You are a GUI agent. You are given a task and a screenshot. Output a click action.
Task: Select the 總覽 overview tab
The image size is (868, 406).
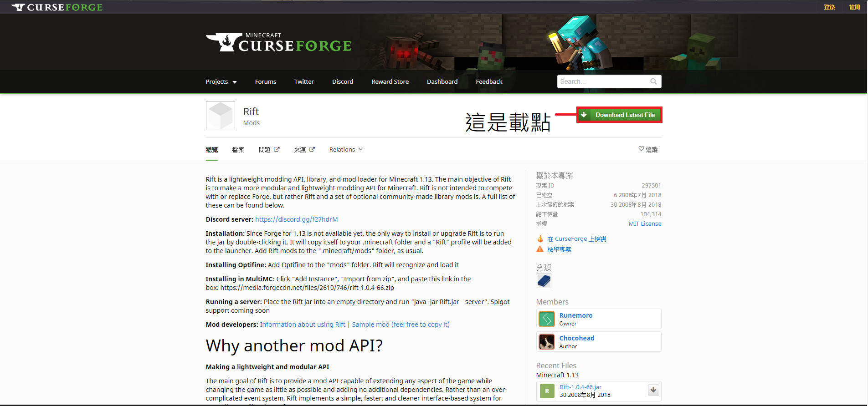pos(212,150)
